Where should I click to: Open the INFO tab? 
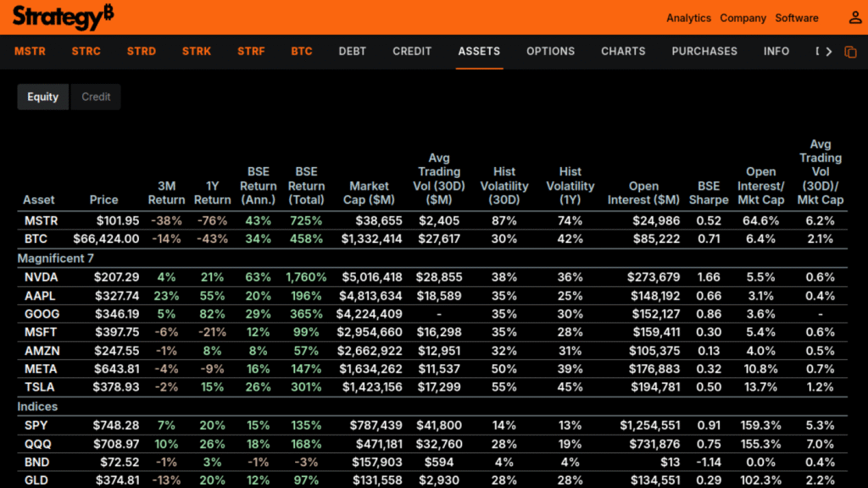tap(776, 52)
